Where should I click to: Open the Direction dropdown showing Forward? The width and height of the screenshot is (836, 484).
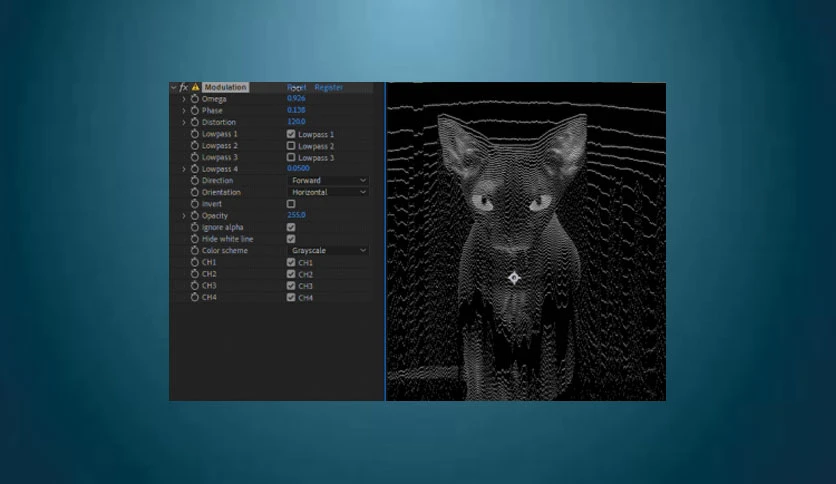[328, 181]
